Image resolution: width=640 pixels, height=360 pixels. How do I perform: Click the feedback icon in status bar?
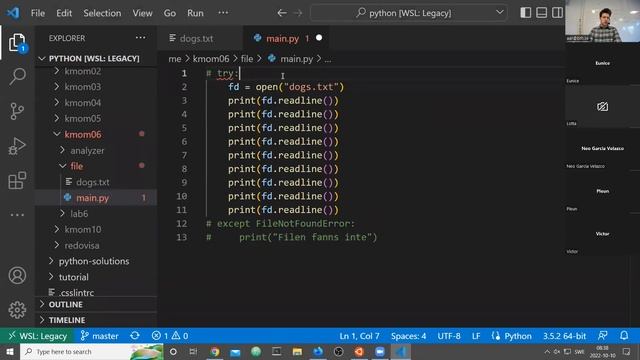coord(603,336)
